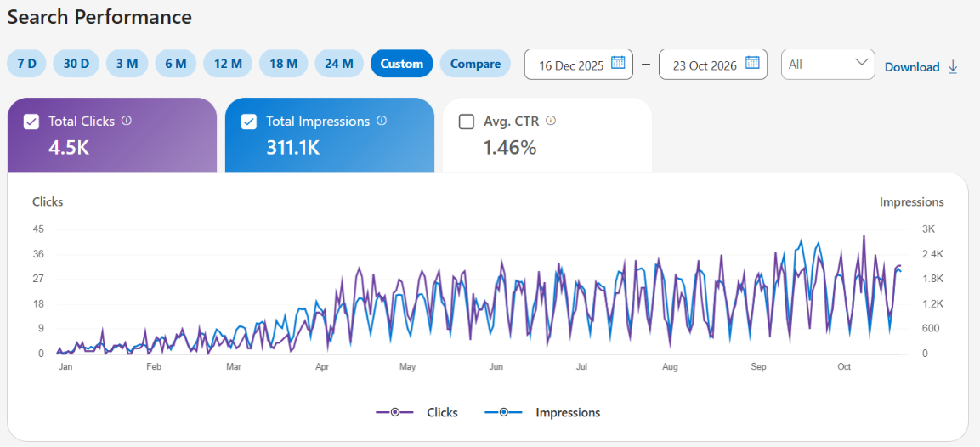Uncheck the Total Impressions checkbox

[249, 122]
